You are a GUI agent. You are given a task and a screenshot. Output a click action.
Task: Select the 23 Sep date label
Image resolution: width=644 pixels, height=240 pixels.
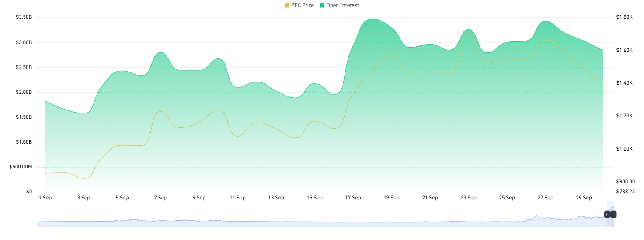[468, 198]
